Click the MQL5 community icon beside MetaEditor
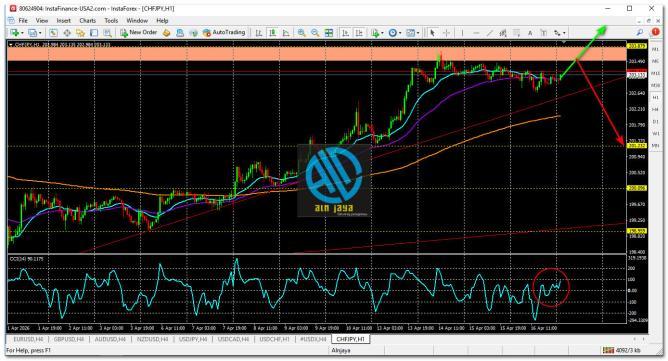 (x=180, y=33)
